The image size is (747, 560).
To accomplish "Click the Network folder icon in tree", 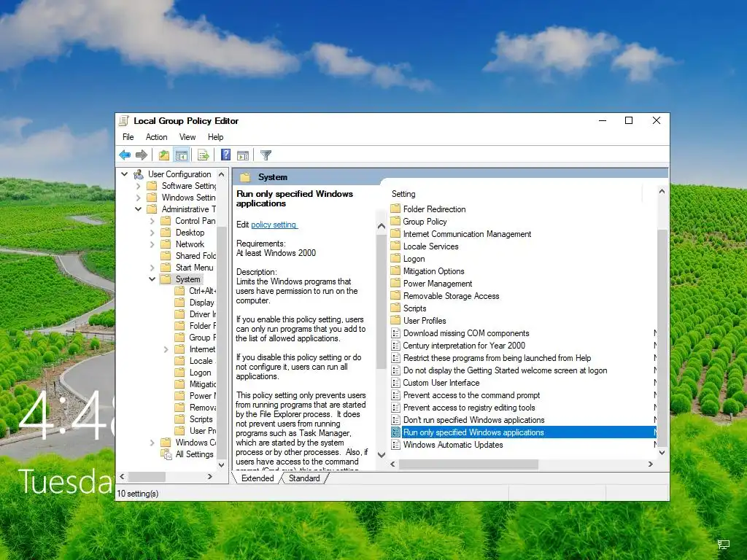I will [x=166, y=244].
